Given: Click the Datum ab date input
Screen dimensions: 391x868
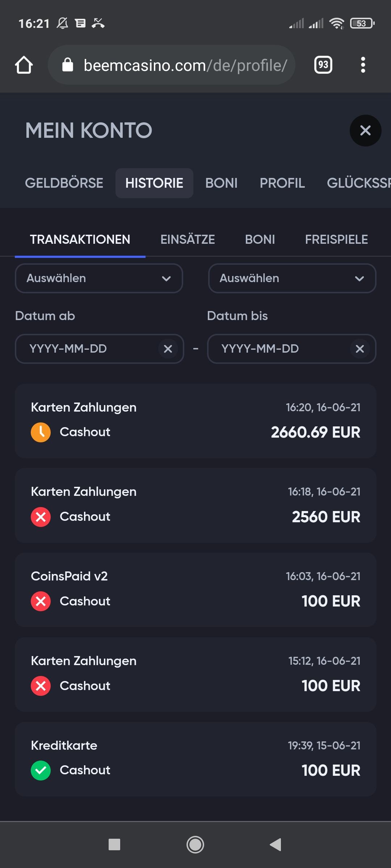Looking at the screenshot, I should (87, 349).
